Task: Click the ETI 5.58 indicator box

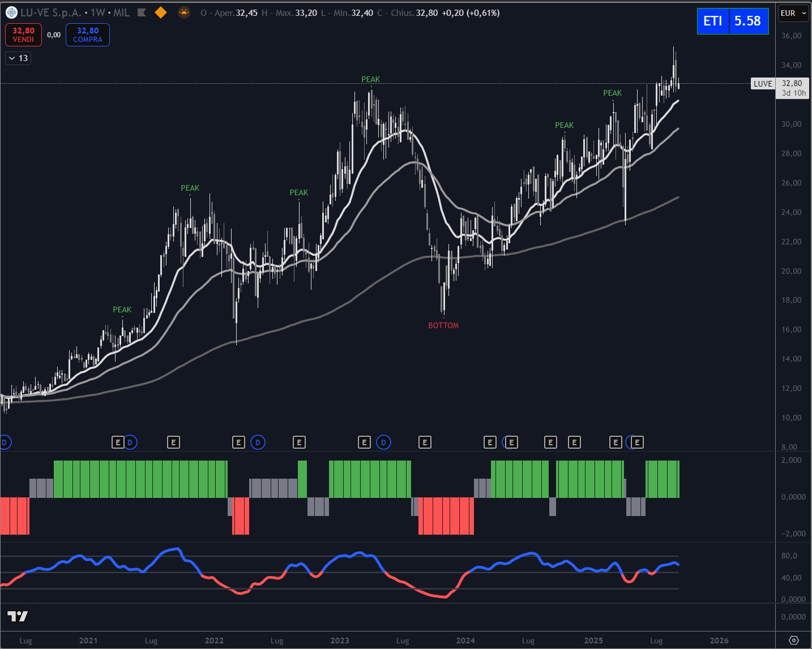Action: pyautogui.click(x=732, y=22)
